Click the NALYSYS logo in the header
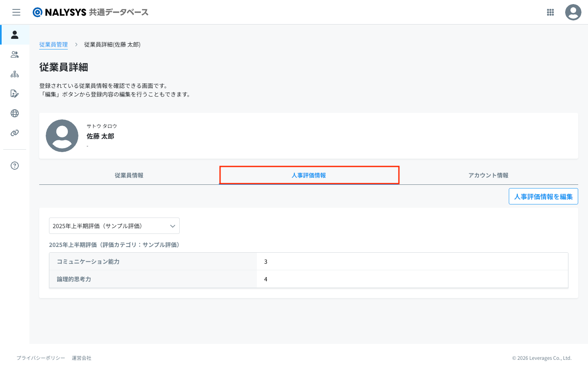The image size is (588, 368). click(x=90, y=12)
